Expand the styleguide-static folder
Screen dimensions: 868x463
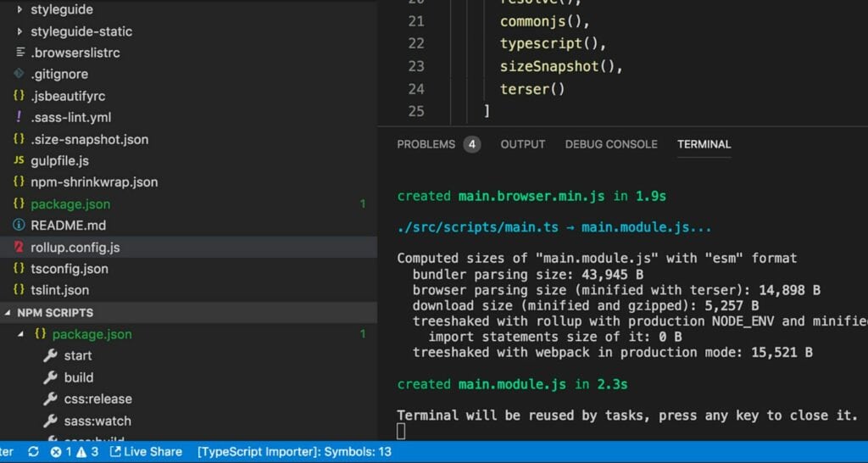tap(20, 31)
